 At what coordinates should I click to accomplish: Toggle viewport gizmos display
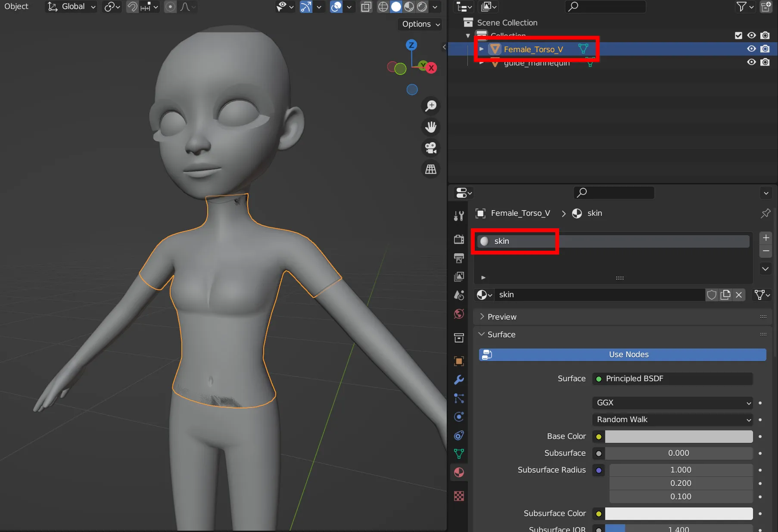tap(306, 6)
